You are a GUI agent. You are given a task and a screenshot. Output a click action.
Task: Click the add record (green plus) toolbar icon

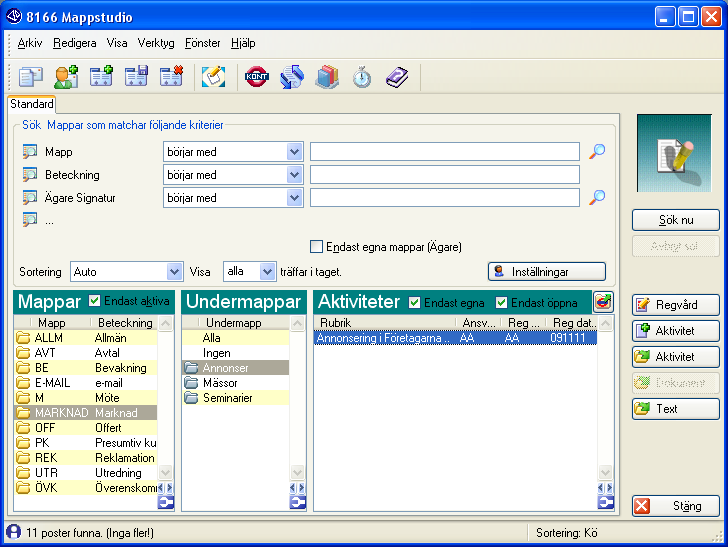coord(101,77)
